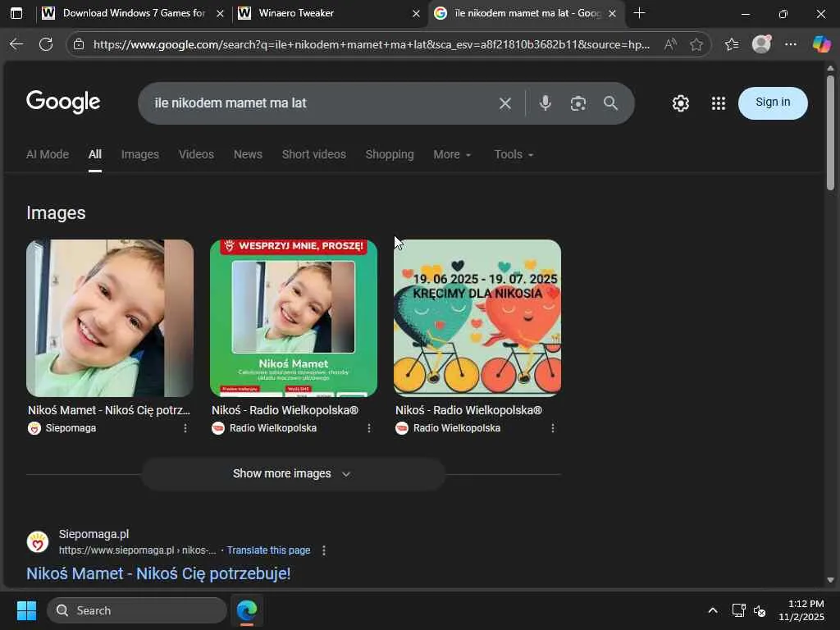Open Nikoś Mamet - Nikoś Cię potrz... image caption

pyautogui.click(x=109, y=410)
